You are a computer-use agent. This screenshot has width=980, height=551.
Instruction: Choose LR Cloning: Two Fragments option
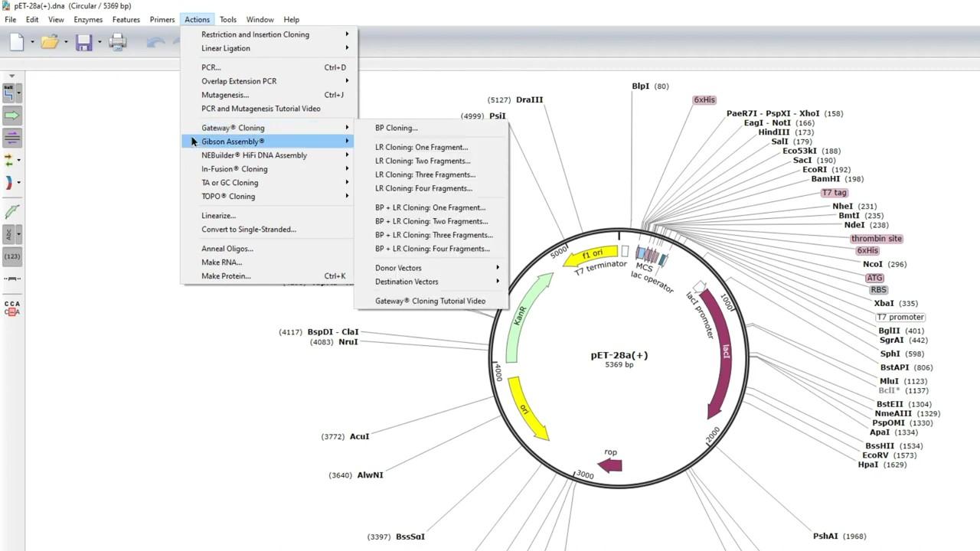tap(423, 161)
